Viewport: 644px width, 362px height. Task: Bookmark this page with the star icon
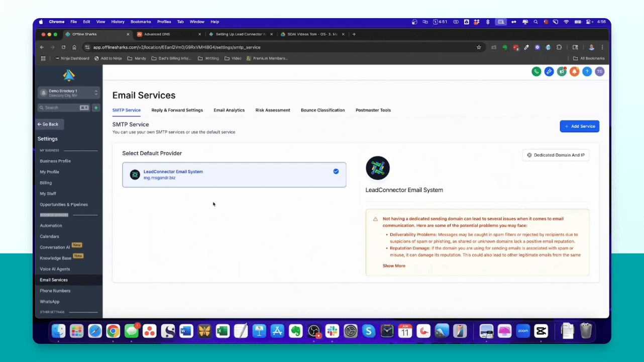click(x=479, y=47)
